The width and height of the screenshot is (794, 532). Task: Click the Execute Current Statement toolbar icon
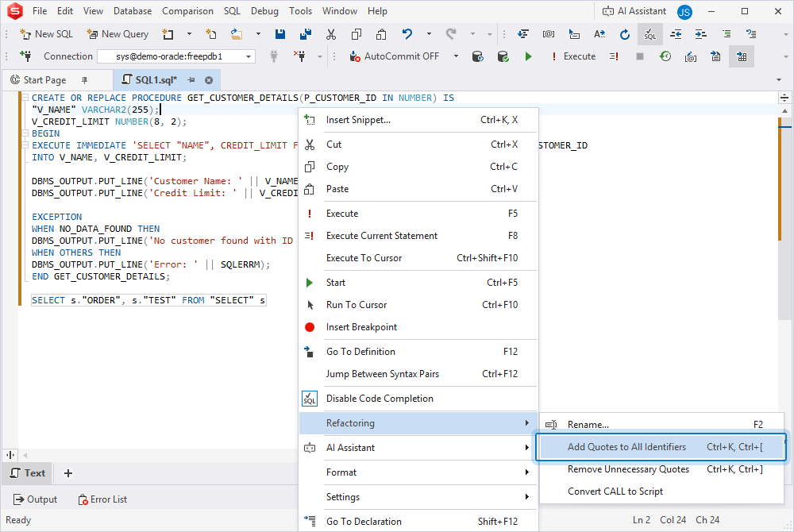pos(614,56)
